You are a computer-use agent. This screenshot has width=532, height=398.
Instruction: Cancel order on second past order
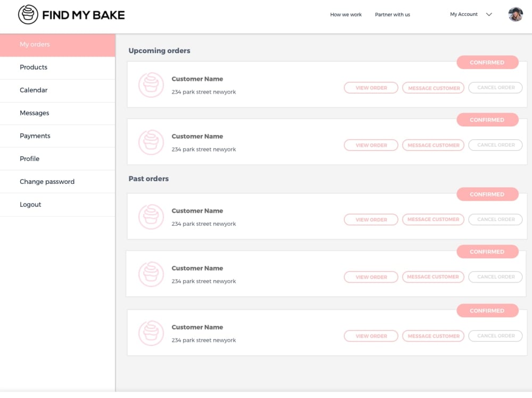(495, 277)
